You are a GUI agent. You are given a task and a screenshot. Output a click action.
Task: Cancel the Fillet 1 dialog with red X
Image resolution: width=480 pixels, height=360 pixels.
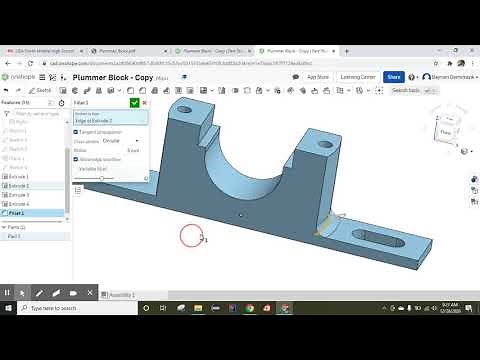pos(145,103)
